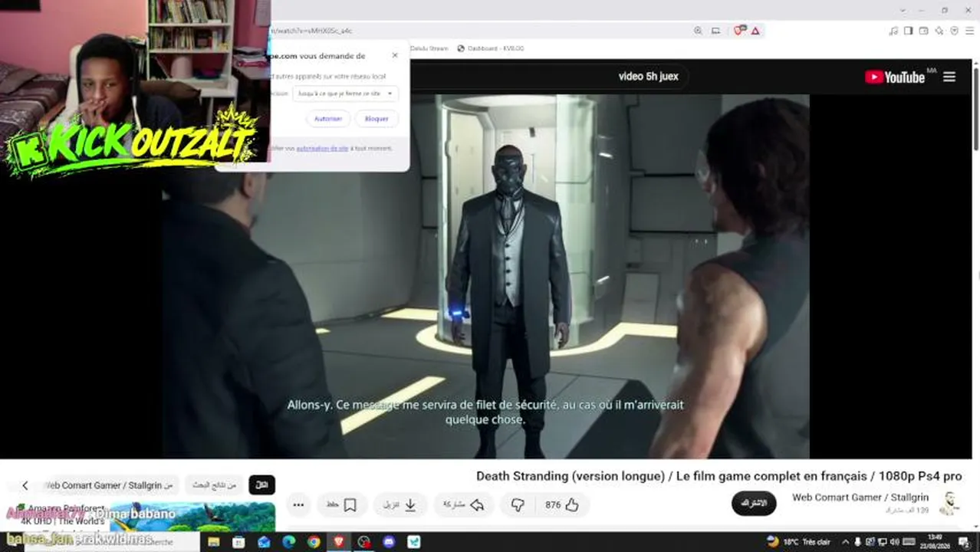This screenshot has height=552, width=980.
Task: Open Web Comart Gamer / Stallgrin channel name
Action: coord(860,498)
